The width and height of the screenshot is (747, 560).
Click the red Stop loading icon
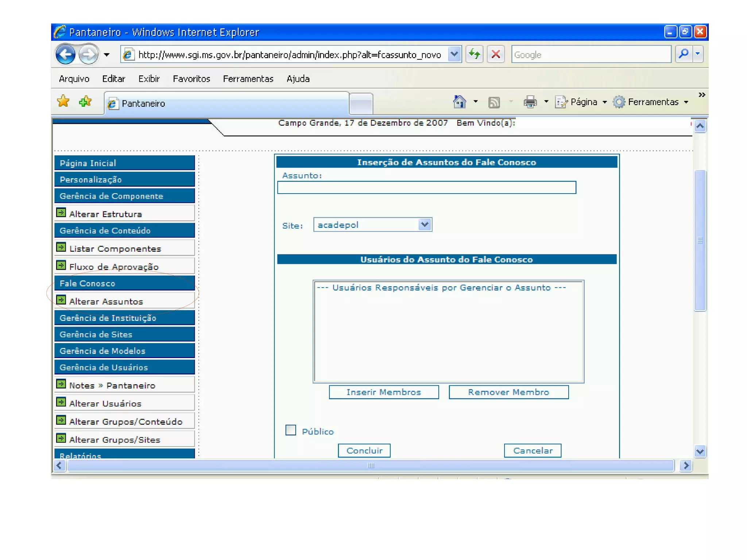(496, 55)
